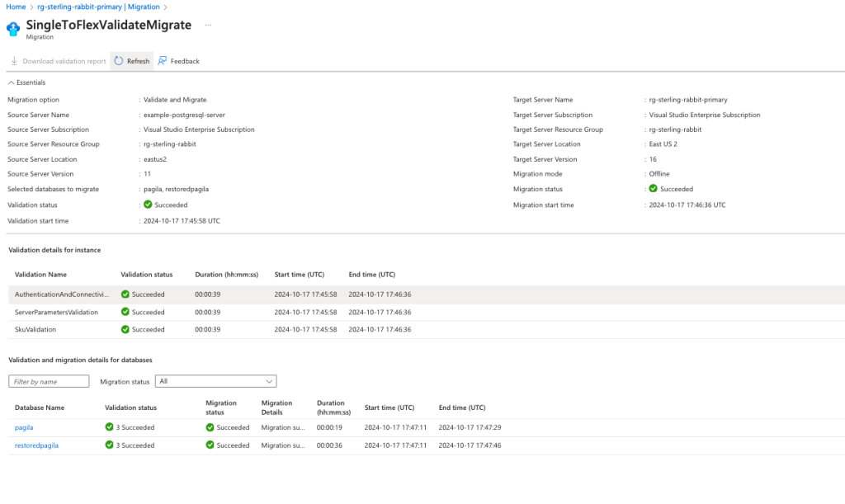Screen dimensions: 845x504
Task: Click the Filter by name field
Action: (x=49, y=381)
